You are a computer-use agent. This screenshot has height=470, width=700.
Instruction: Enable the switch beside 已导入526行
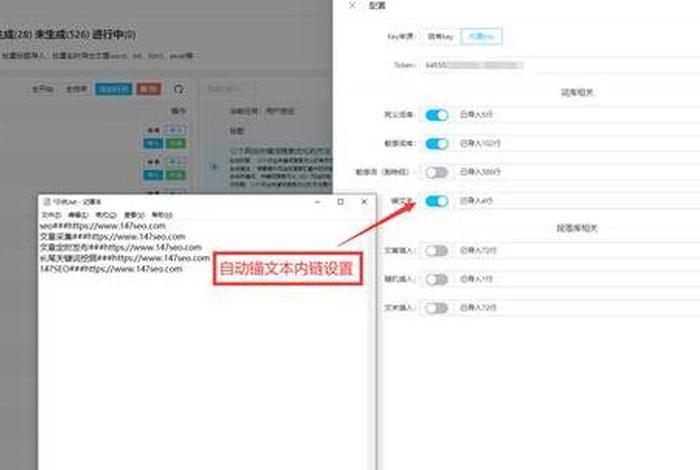click(437, 172)
